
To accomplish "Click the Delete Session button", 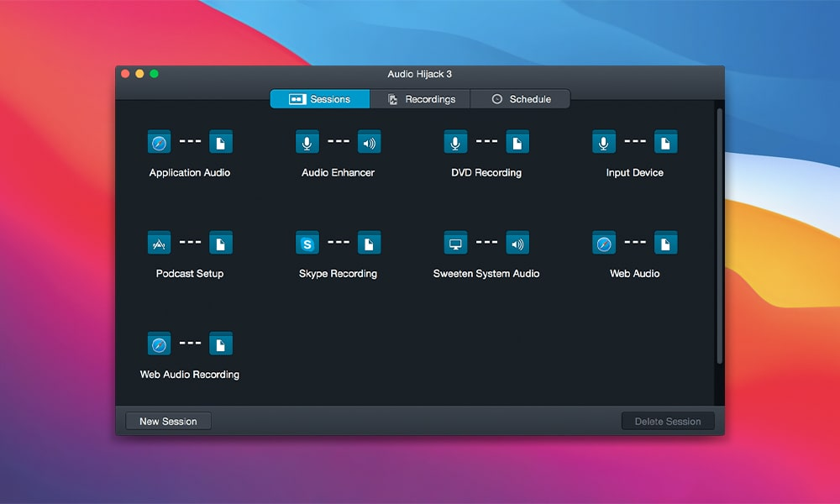I will tap(668, 420).
